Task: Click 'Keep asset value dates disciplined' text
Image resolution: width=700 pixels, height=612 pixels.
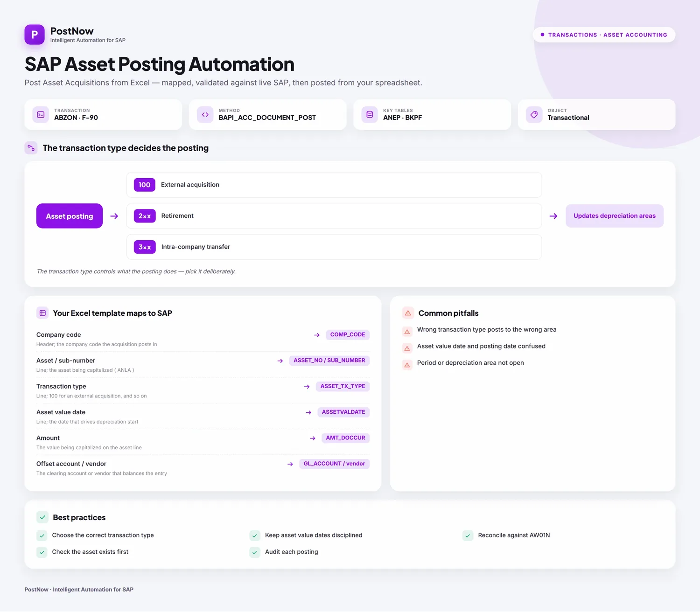Action: tap(314, 535)
